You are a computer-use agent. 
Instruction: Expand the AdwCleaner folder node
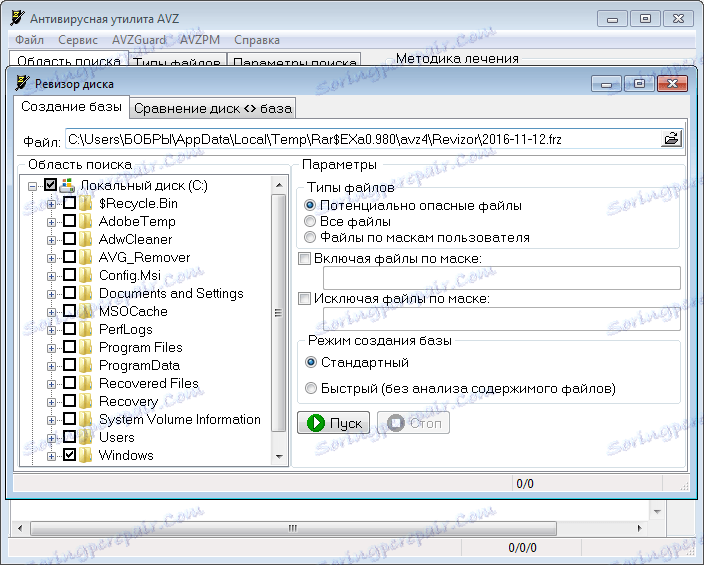coord(51,240)
